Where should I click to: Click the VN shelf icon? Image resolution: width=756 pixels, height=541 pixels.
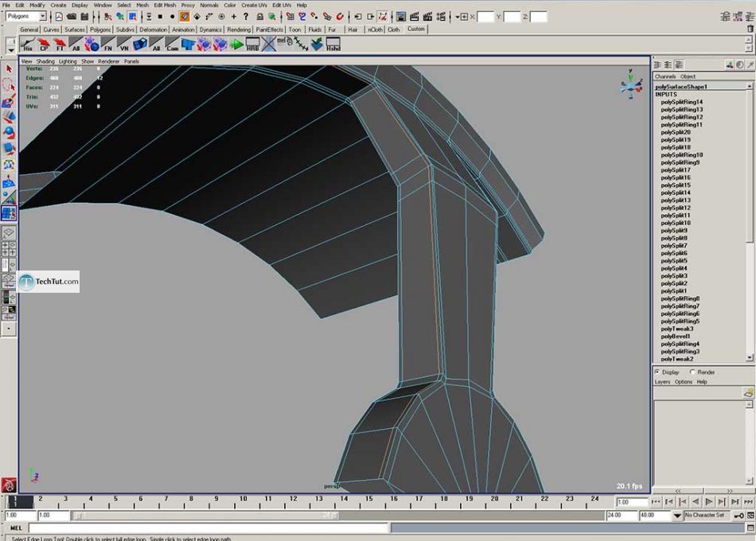click(124, 45)
